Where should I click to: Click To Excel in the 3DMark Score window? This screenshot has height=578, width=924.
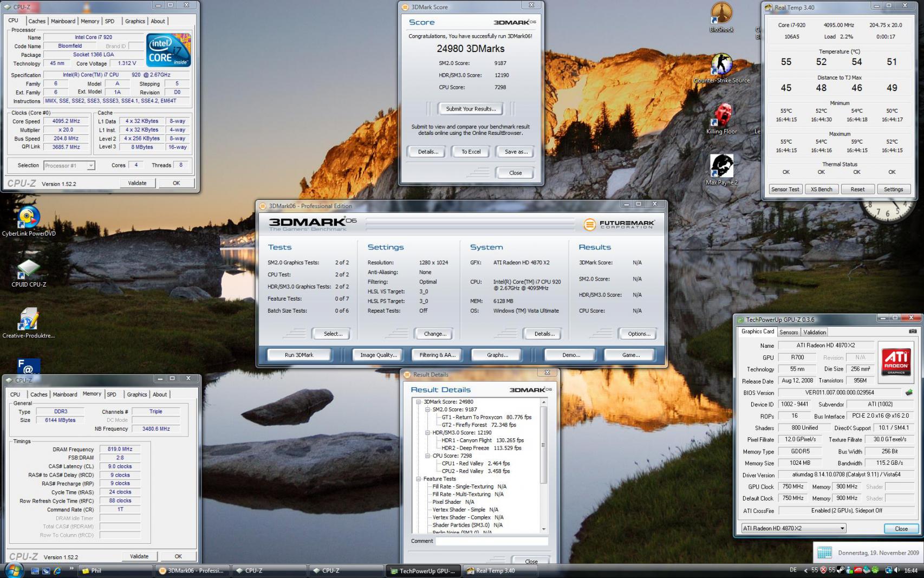[471, 152]
